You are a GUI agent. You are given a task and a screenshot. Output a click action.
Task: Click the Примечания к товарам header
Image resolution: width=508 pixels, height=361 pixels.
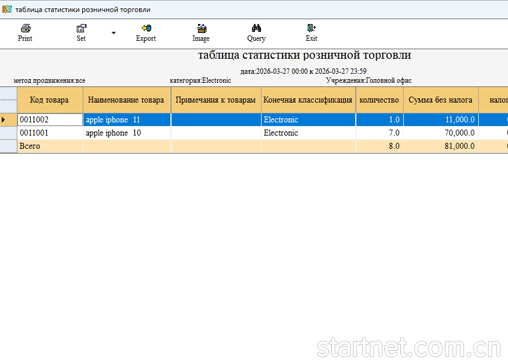[216, 100]
